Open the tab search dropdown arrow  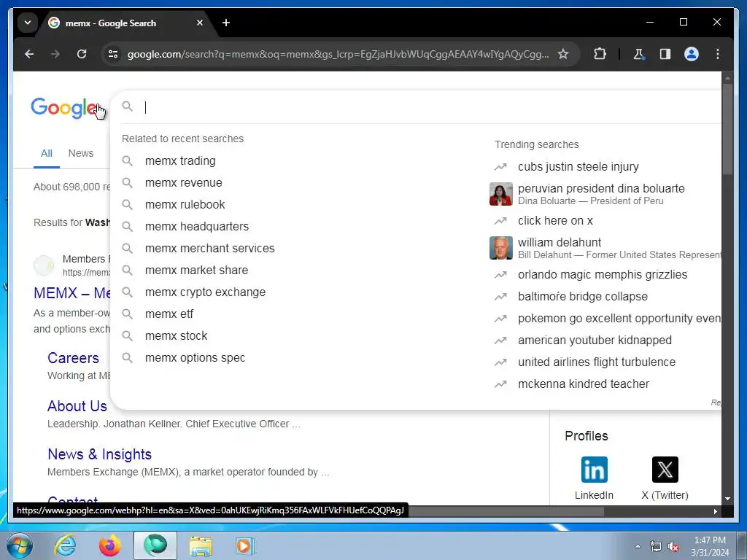point(28,23)
